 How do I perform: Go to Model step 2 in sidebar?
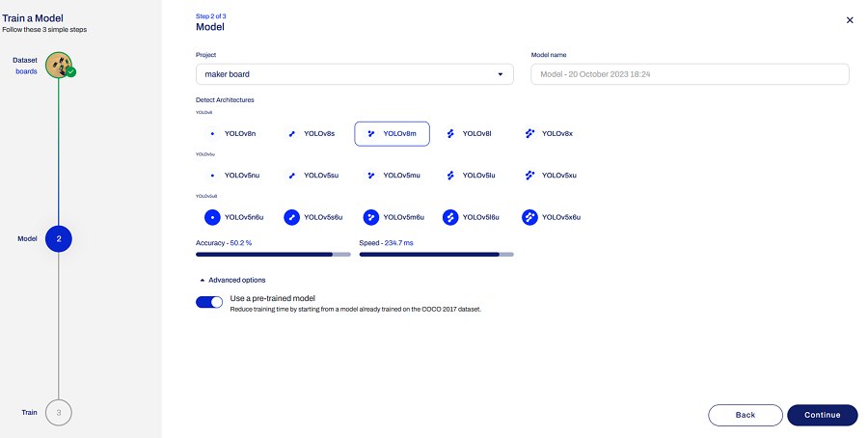click(59, 238)
